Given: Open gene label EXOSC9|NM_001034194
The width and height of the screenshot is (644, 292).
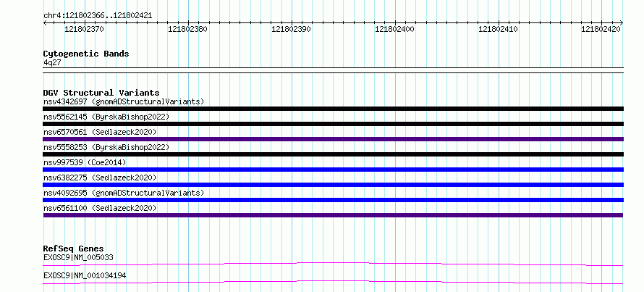Looking at the screenshot, I should click(85, 275).
